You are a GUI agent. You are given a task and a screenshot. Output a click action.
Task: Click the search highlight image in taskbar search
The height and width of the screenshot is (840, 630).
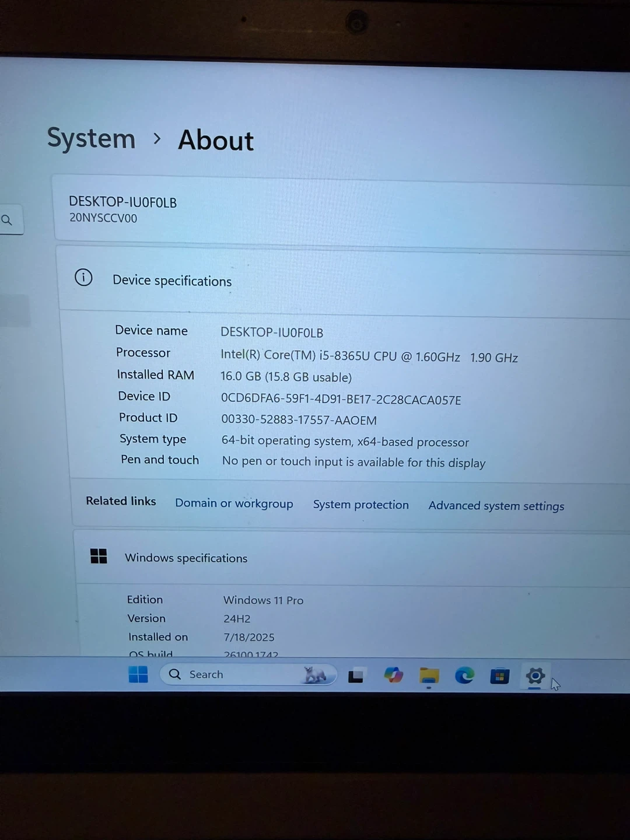point(315,674)
